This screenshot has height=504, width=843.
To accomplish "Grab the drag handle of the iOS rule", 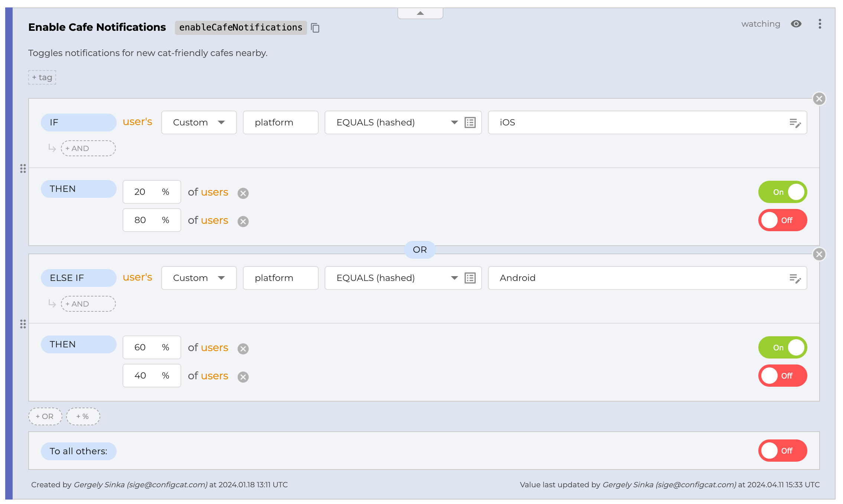I will pyautogui.click(x=23, y=168).
